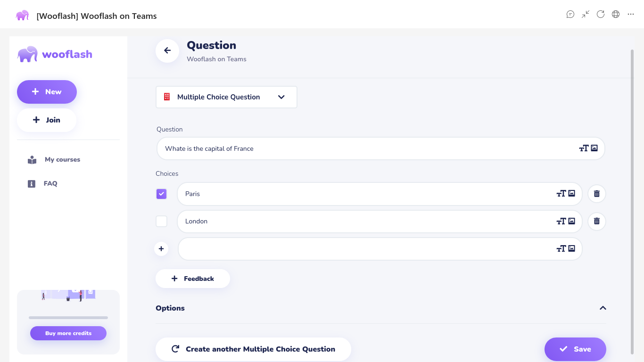644x362 pixels.
Task: Open the FAQ page
Action: coord(50,184)
